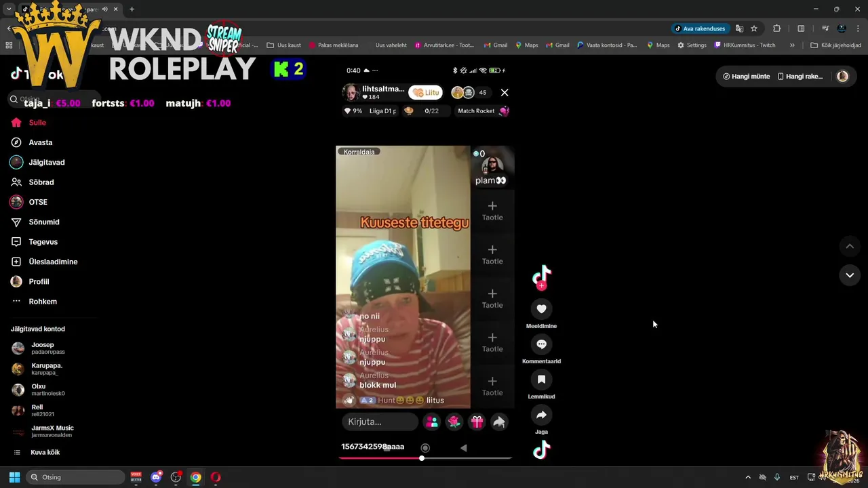
Task: Open the browser side panel icon
Action: click(801, 28)
